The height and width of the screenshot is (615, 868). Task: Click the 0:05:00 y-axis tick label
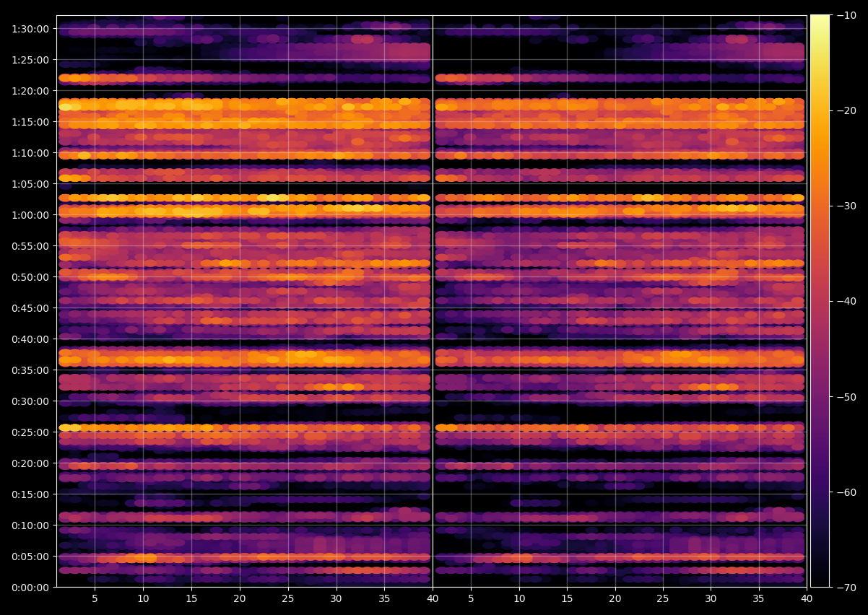click(30, 557)
